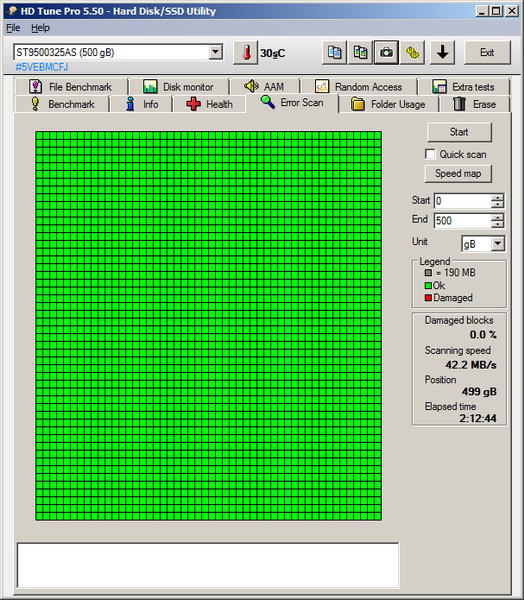Image resolution: width=524 pixels, height=600 pixels.
Task: Click the camera save screenshot icon
Action: 386,52
